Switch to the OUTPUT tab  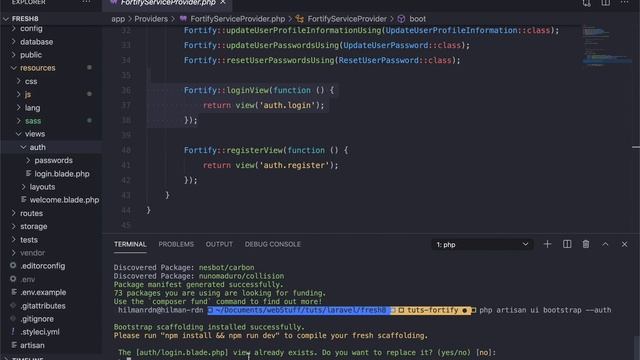pos(219,244)
